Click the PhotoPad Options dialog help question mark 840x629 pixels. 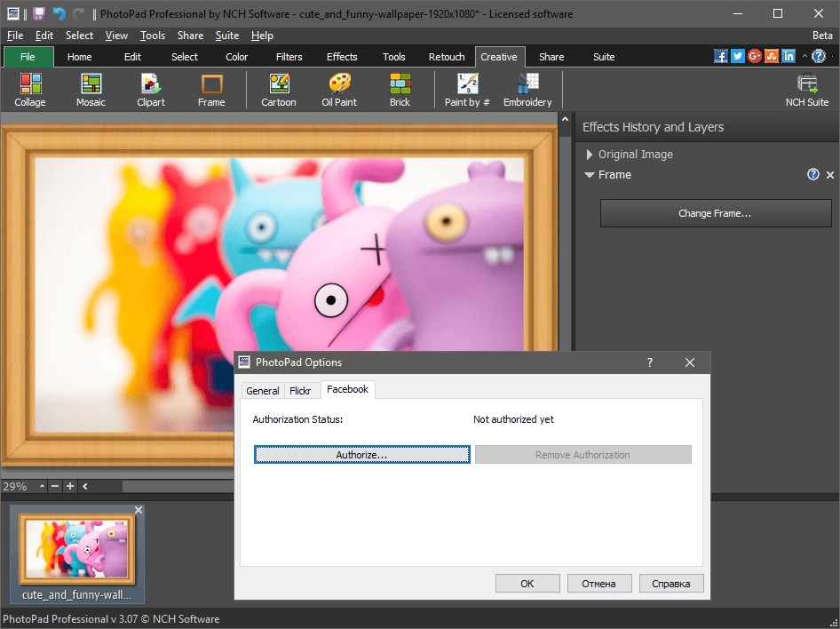pyautogui.click(x=650, y=362)
